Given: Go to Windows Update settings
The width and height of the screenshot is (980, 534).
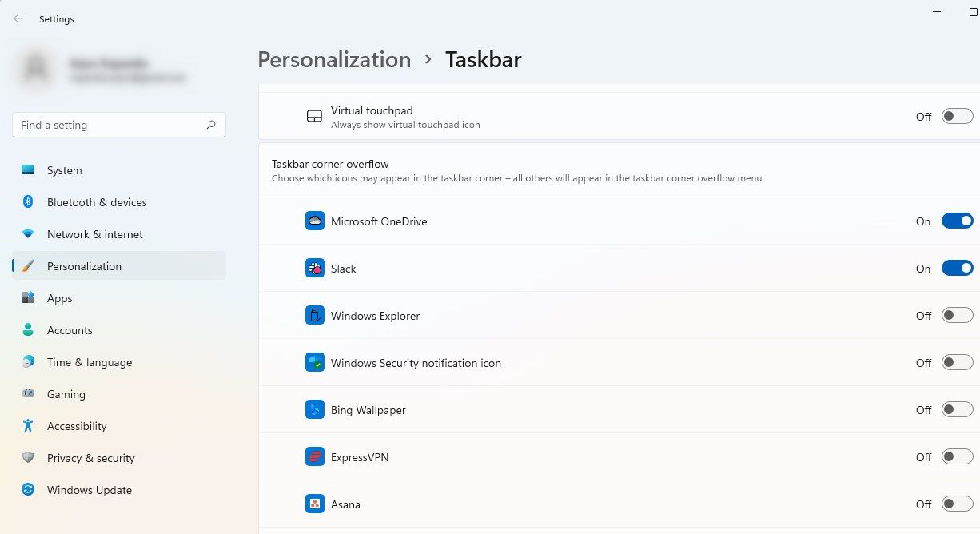Looking at the screenshot, I should coord(89,490).
